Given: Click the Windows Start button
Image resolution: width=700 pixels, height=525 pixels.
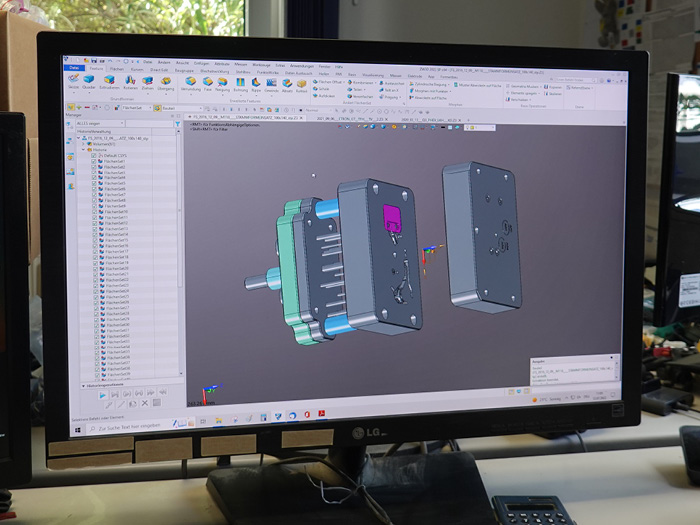Looking at the screenshot, I should pyautogui.click(x=78, y=430).
